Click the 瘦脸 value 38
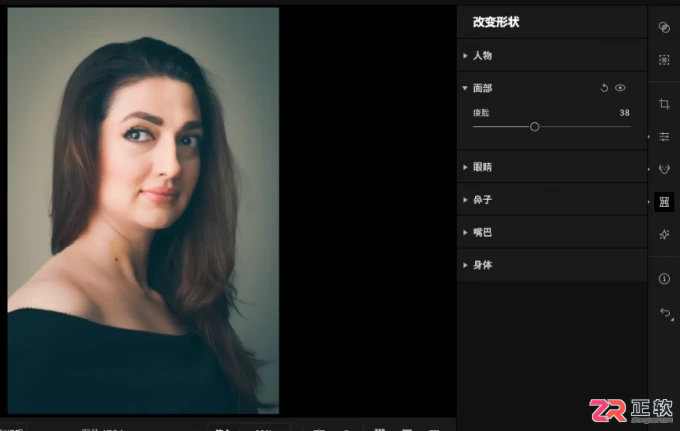The image size is (680, 431). click(624, 113)
